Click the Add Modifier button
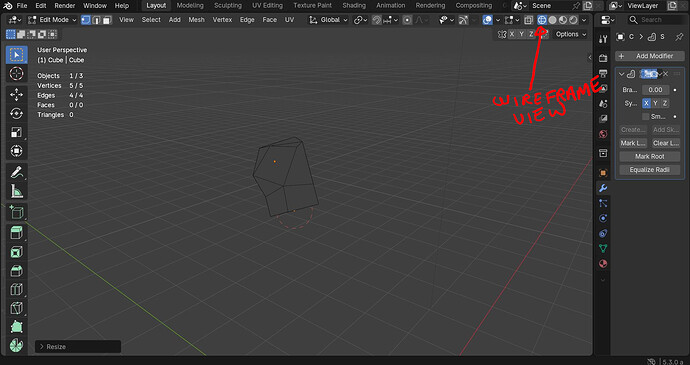The width and height of the screenshot is (690, 365). tap(650, 56)
